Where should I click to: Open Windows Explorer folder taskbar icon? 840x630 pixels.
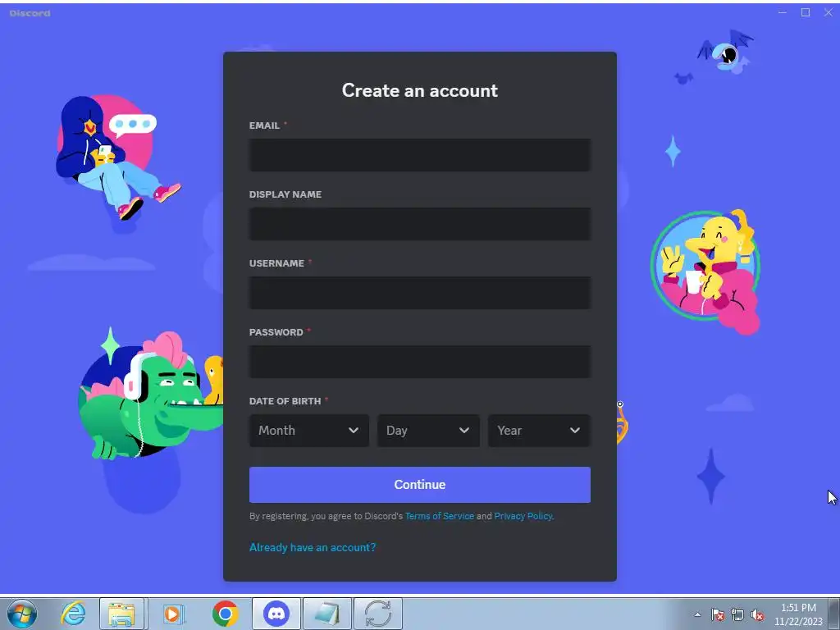pyautogui.click(x=121, y=614)
